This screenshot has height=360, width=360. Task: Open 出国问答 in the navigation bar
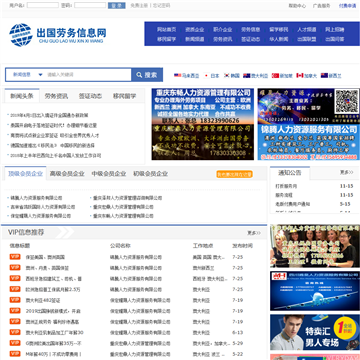coord(335,39)
